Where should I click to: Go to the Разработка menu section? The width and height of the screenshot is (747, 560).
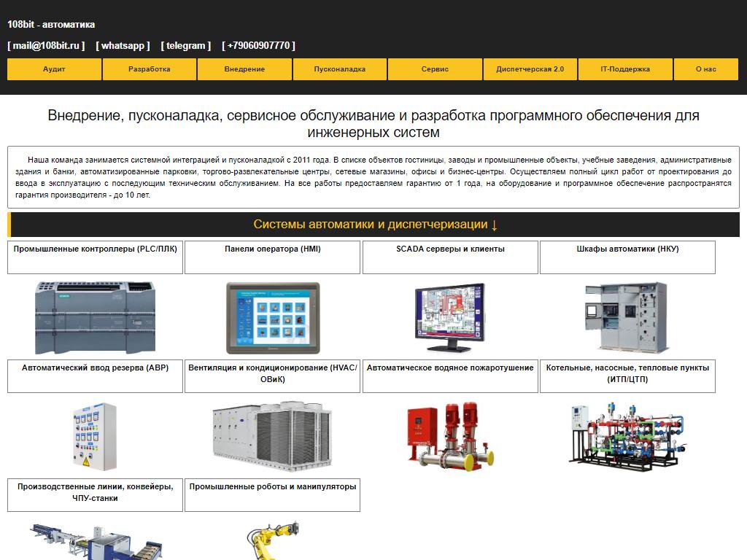pyautogui.click(x=150, y=69)
